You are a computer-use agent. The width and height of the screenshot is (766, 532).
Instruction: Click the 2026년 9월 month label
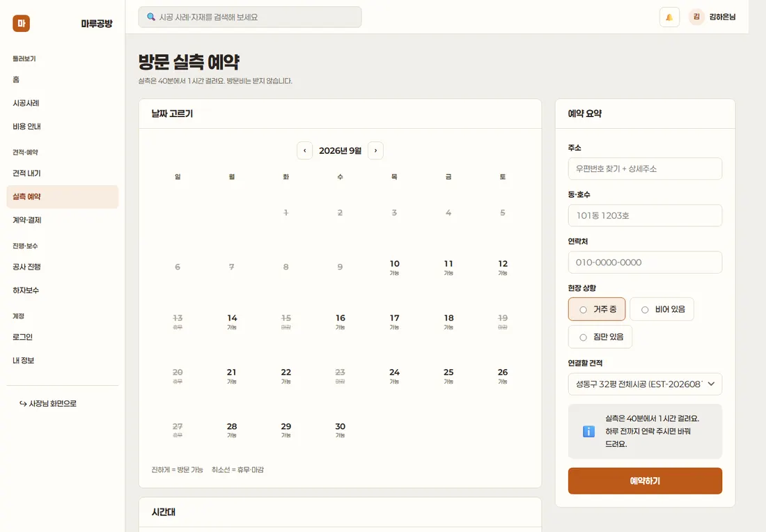[x=340, y=150]
